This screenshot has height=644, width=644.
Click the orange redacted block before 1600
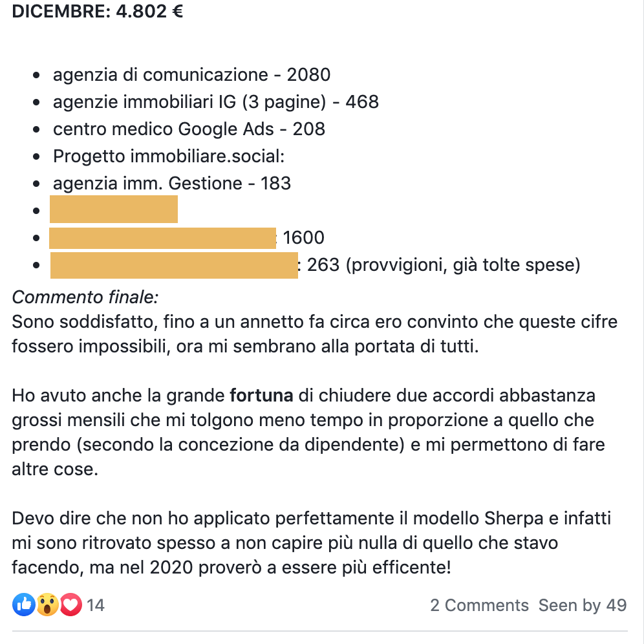click(x=163, y=238)
